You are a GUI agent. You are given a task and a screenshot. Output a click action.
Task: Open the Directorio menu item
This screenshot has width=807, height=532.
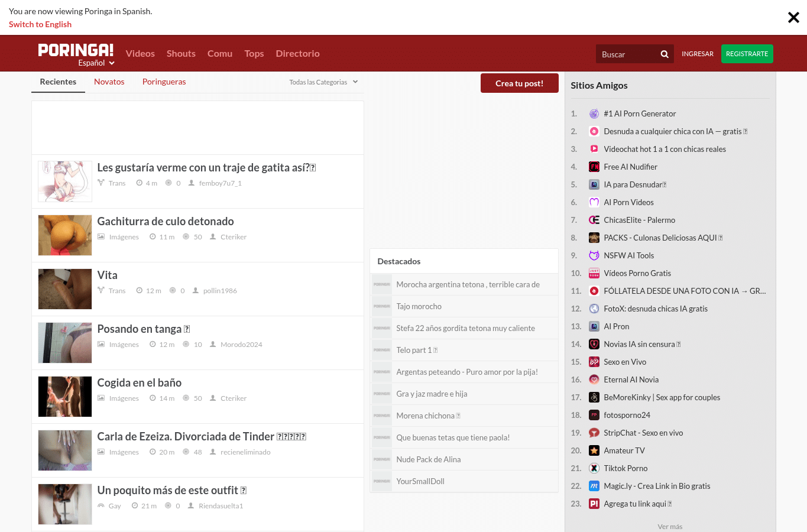pyautogui.click(x=297, y=53)
